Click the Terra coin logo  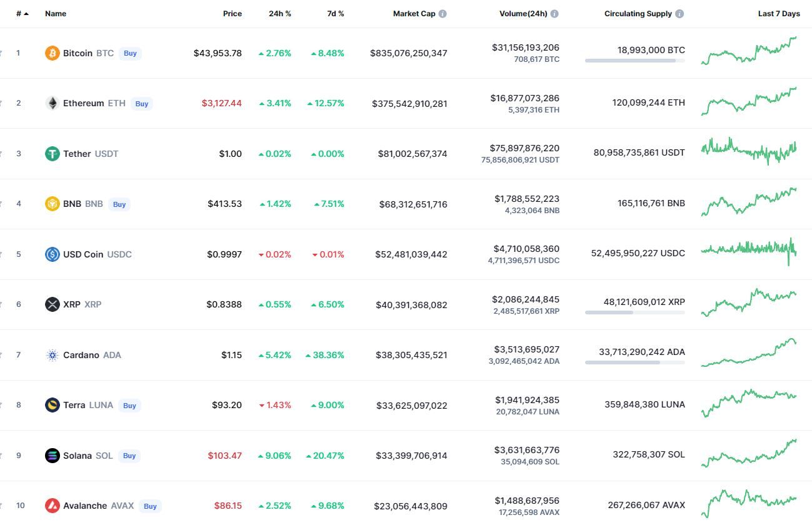coord(53,405)
